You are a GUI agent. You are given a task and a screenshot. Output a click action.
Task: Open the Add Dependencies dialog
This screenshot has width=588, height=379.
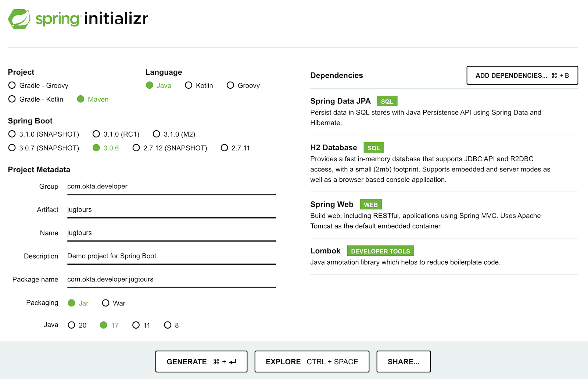pos(522,75)
